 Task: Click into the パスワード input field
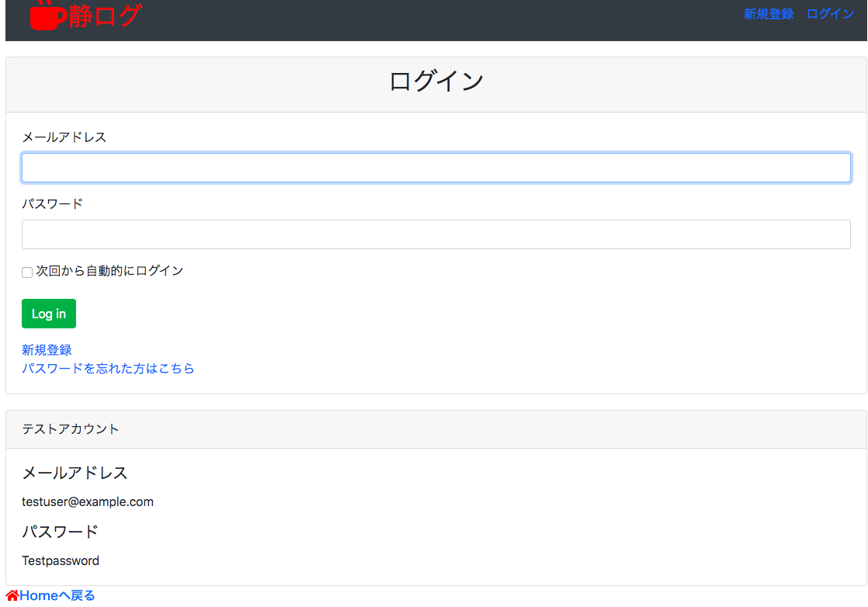436,234
